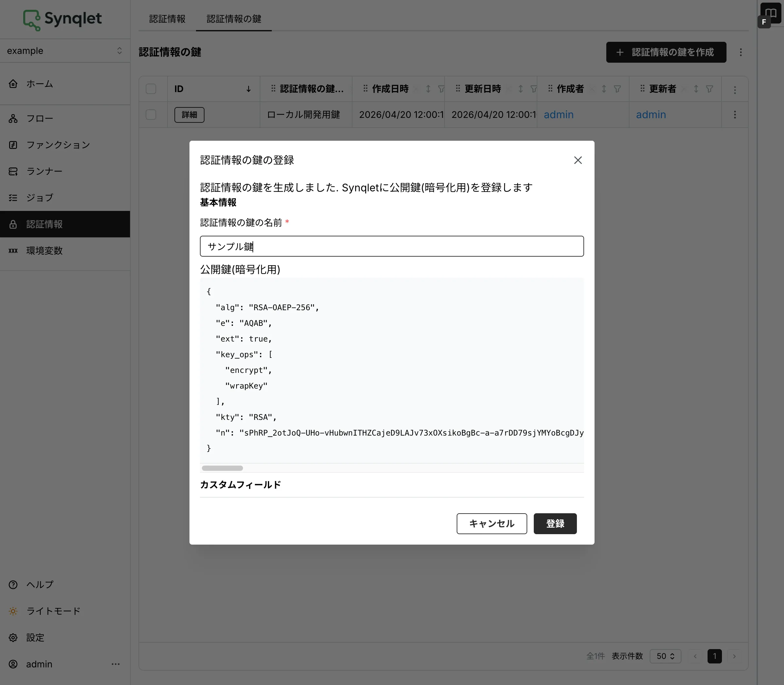
Task: Sort table by ID column arrow
Action: (249, 89)
